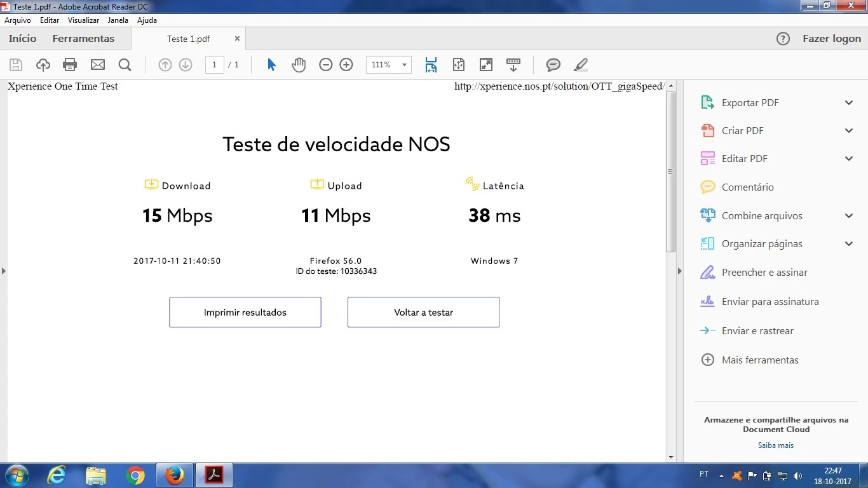Expand the Criar PDF chevron
This screenshot has height=488, width=868.
click(x=849, y=131)
